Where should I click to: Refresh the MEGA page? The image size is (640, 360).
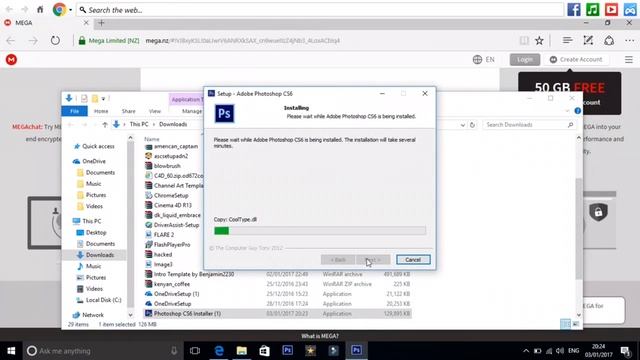coord(55,40)
